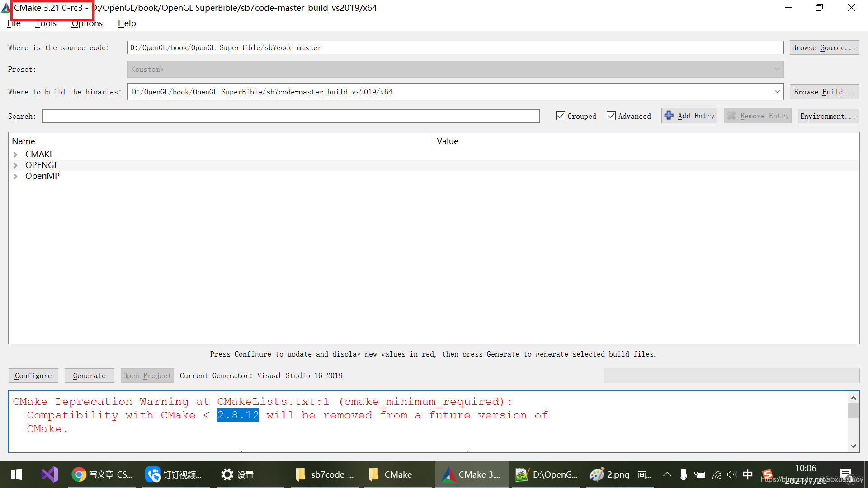Open the build binaries path dropdown
This screenshot has height=488, width=868.
pos(778,91)
